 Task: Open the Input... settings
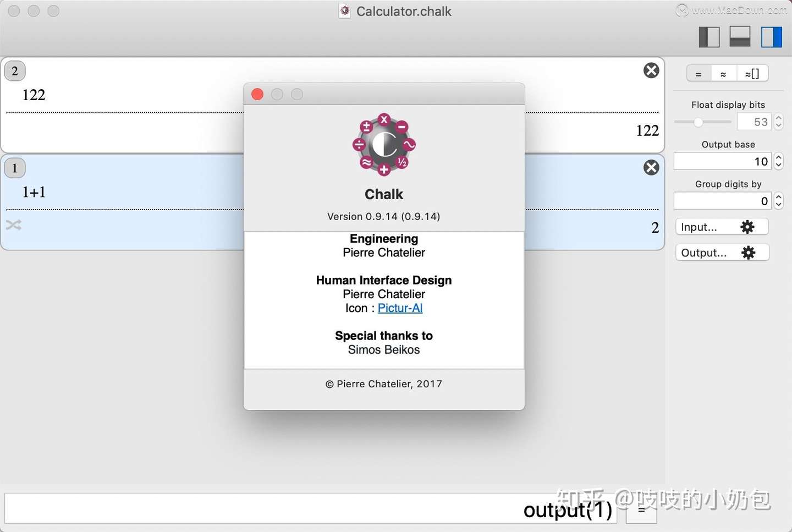pyautogui.click(x=722, y=227)
